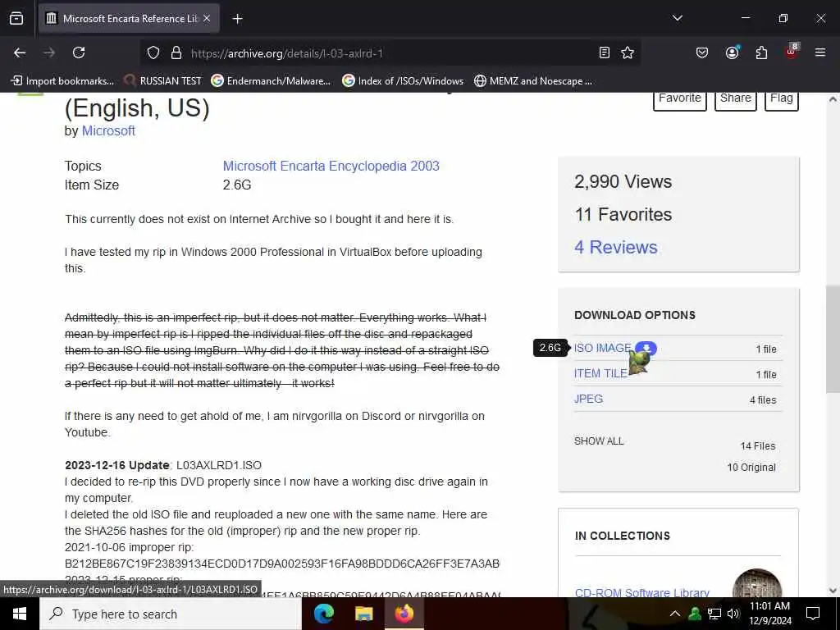The width and height of the screenshot is (840, 630).
Task: Click the collection thumbnail image
Action: click(757, 584)
